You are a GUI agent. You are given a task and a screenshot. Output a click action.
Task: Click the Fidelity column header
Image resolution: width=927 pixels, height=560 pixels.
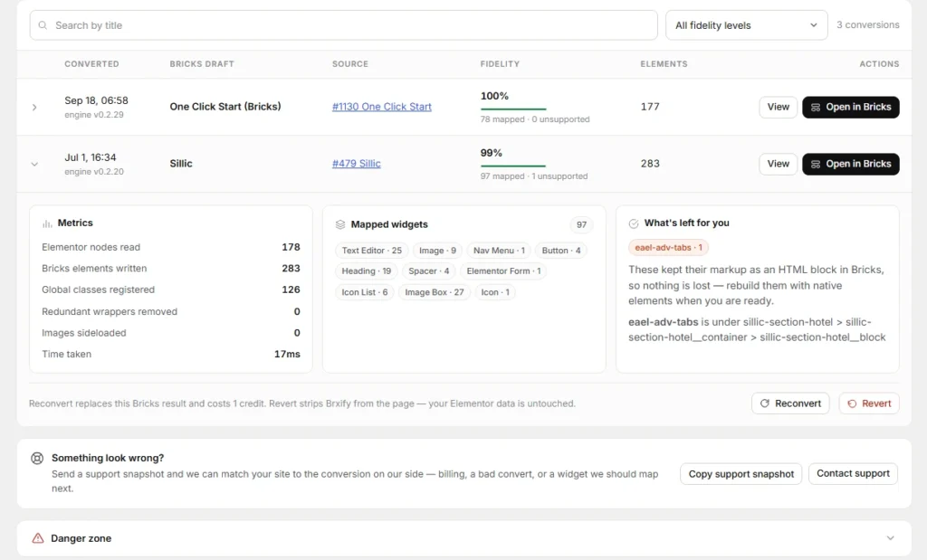(x=500, y=64)
